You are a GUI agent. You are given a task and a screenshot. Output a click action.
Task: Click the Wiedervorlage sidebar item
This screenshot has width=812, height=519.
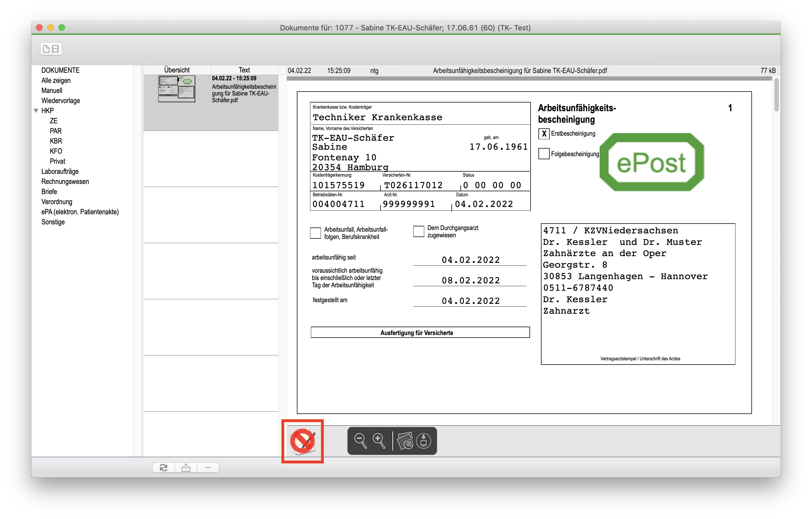[61, 101]
